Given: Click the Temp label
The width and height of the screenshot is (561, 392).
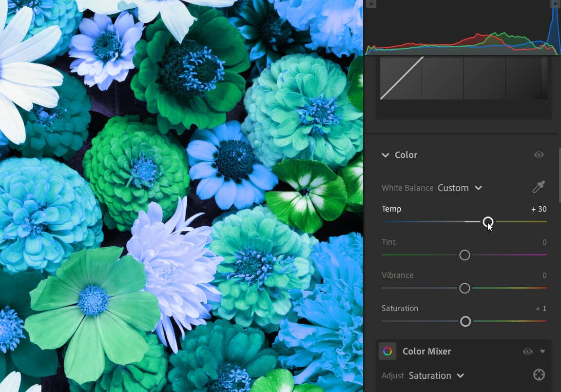Looking at the screenshot, I should [391, 209].
